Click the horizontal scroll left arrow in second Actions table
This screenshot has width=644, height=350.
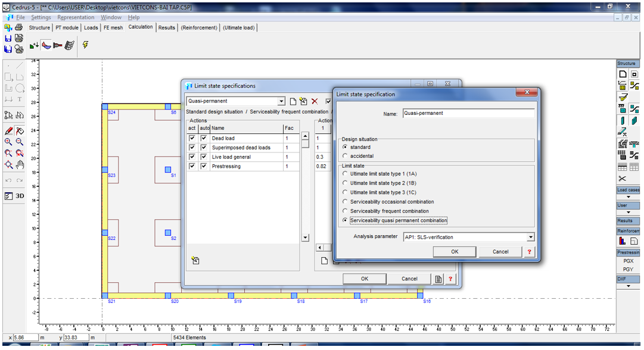coord(320,248)
